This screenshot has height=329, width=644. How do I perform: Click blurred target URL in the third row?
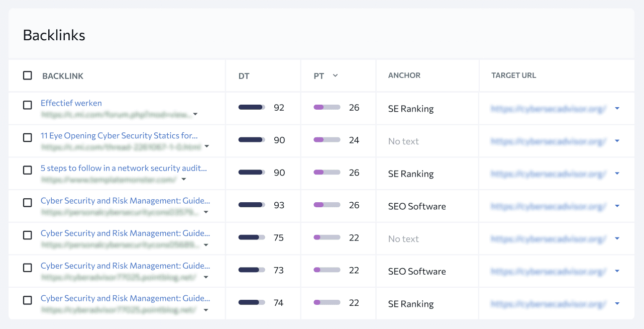(549, 174)
